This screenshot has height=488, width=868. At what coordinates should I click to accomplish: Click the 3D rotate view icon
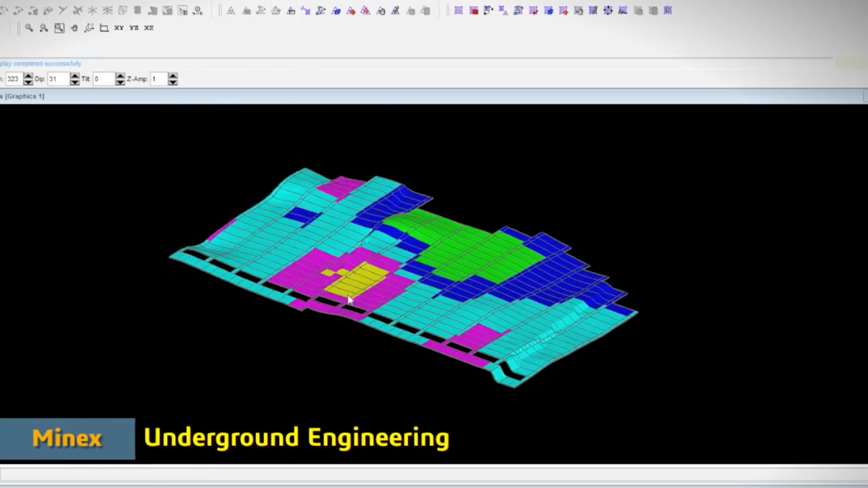[89, 28]
